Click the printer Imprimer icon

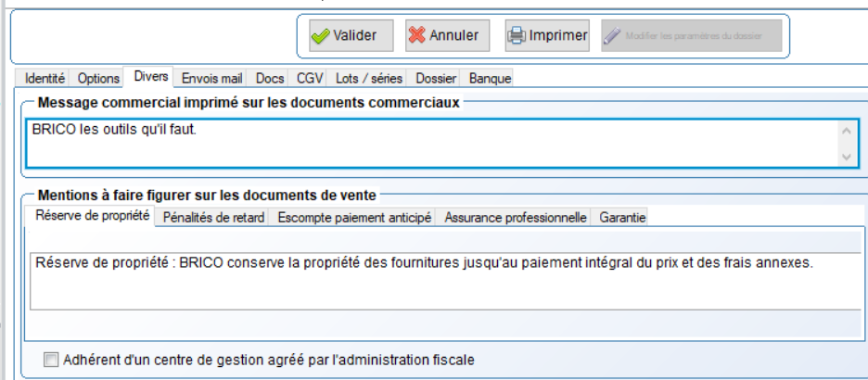pos(517,36)
